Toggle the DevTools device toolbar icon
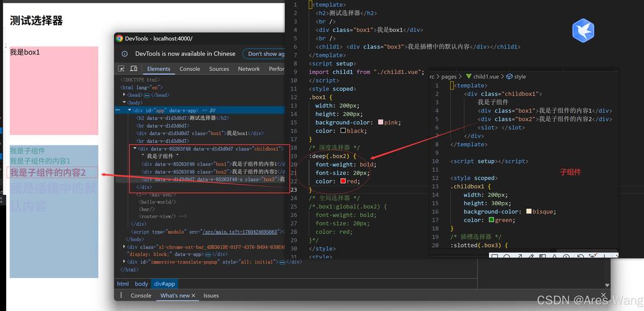644x311 pixels. click(134, 68)
